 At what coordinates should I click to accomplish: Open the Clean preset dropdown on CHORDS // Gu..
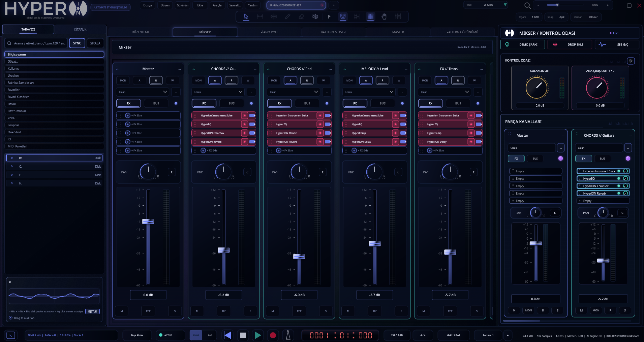point(218,92)
